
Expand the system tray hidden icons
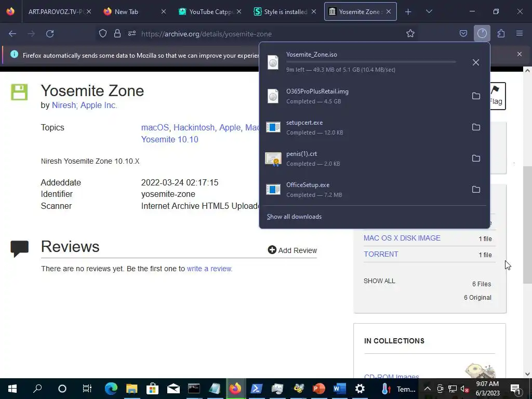click(x=428, y=389)
